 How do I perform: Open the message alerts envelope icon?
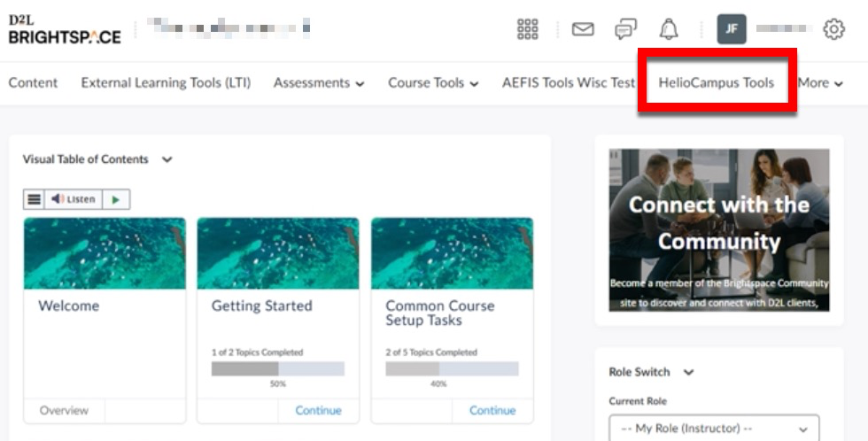coord(582,29)
